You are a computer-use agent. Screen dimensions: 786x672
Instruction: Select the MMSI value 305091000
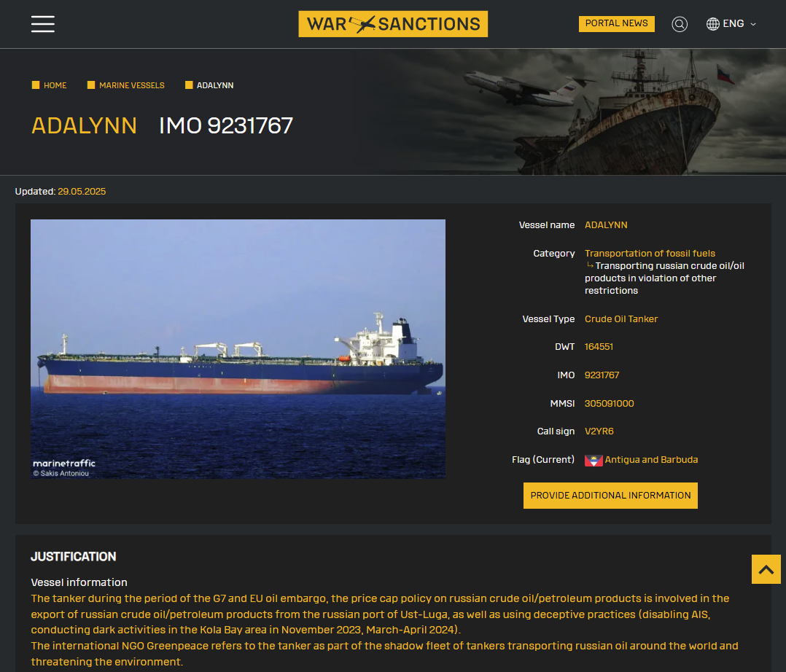609,403
